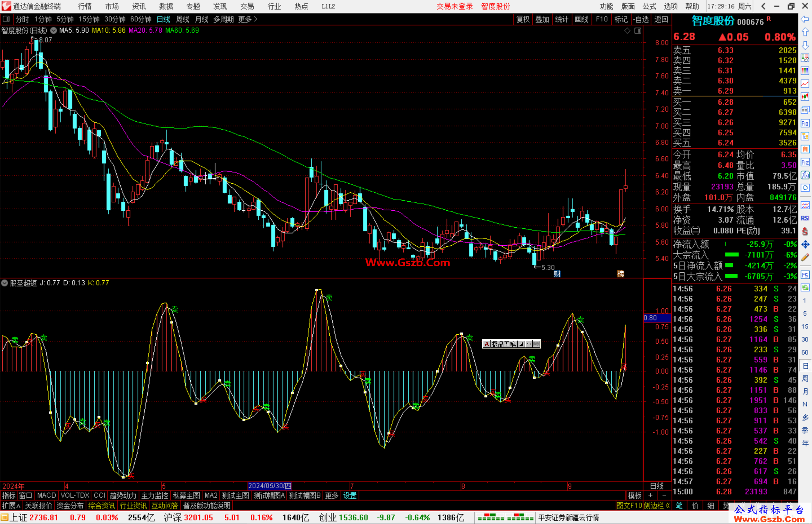Open the F12 trading sidebar icon

(805, 162)
